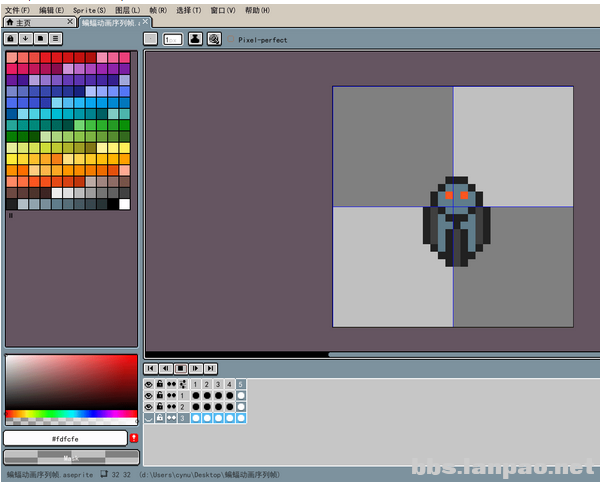Screen dimensions: 600x484
Task: Click inside the red saturation color picker
Action: (72, 382)
